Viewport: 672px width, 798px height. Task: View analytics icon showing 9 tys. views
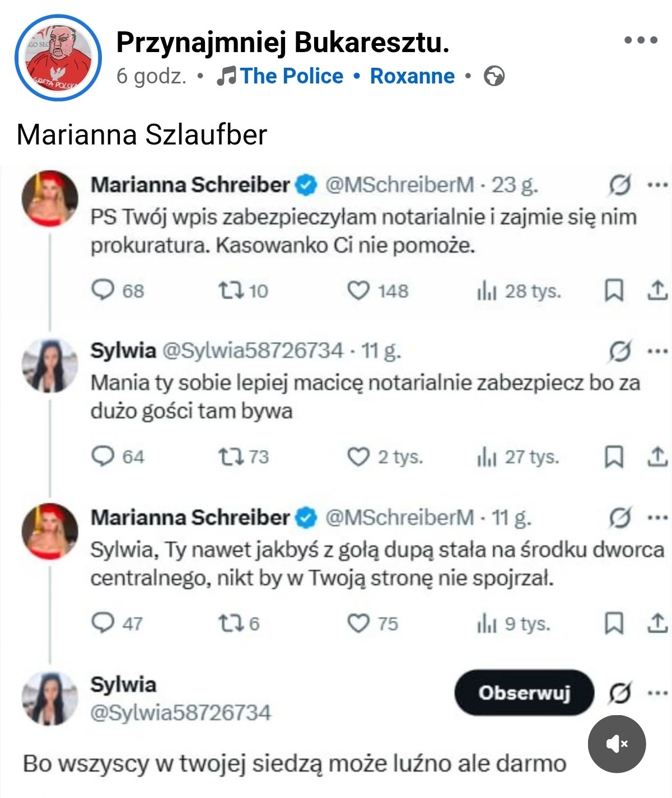(487, 623)
